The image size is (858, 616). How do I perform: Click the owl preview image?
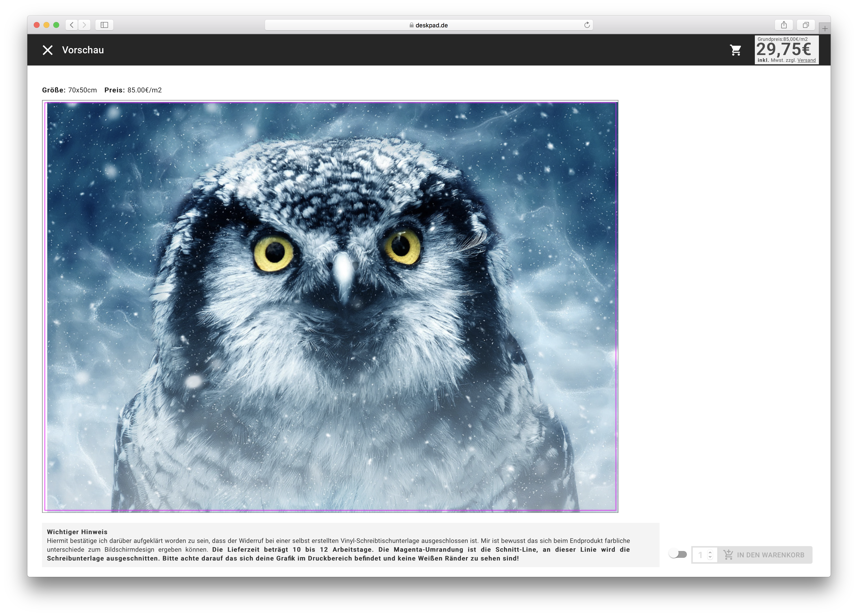point(330,307)
